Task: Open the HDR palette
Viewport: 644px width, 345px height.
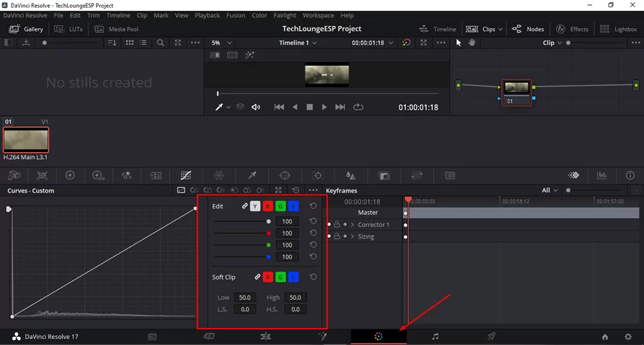Action: coord(99,176)
